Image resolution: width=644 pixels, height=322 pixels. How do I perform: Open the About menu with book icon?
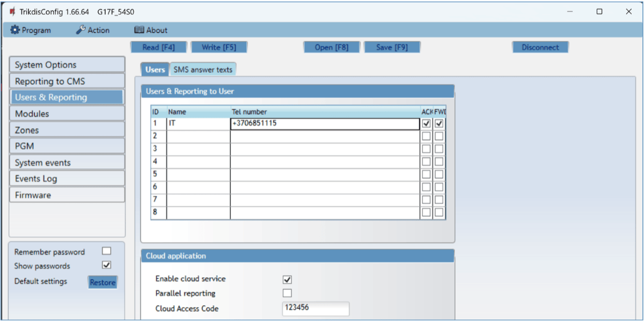pyautogui.click(x=151, y=30)
